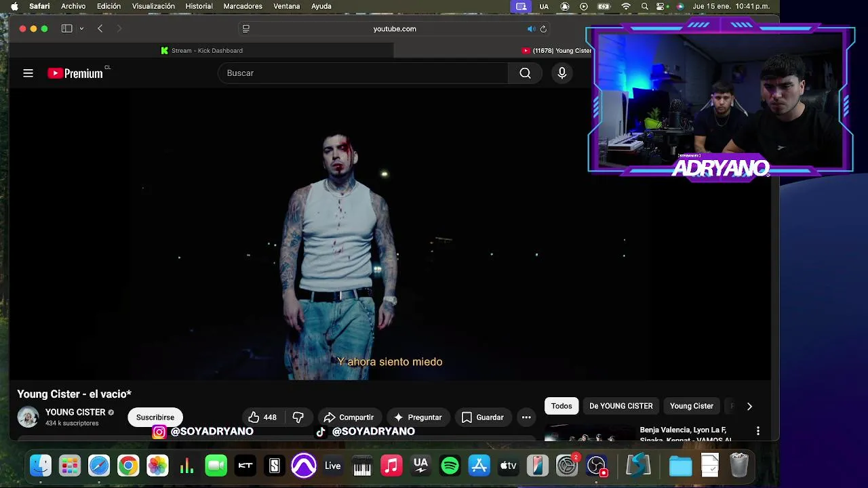Like the video with the thumbs-up
This screenshot has width=868, height=488.
pyautogui.click(x=262, y=418)
